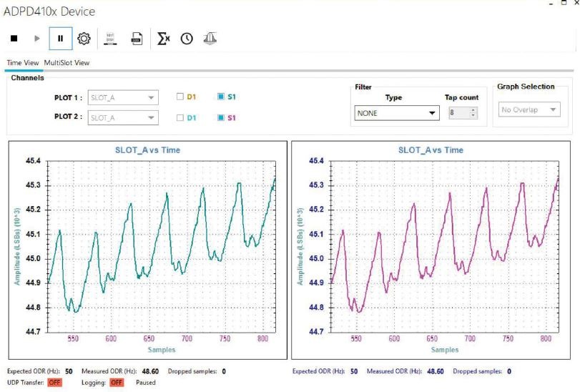
Task: Open the Filter Type dropdown showing NONE
Action: [397, 113]
